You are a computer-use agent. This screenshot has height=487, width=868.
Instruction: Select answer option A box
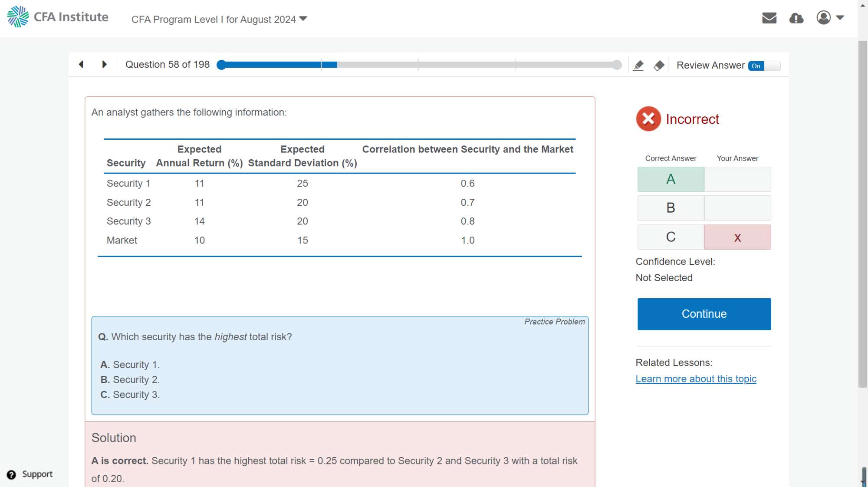[x=671, y=179]
